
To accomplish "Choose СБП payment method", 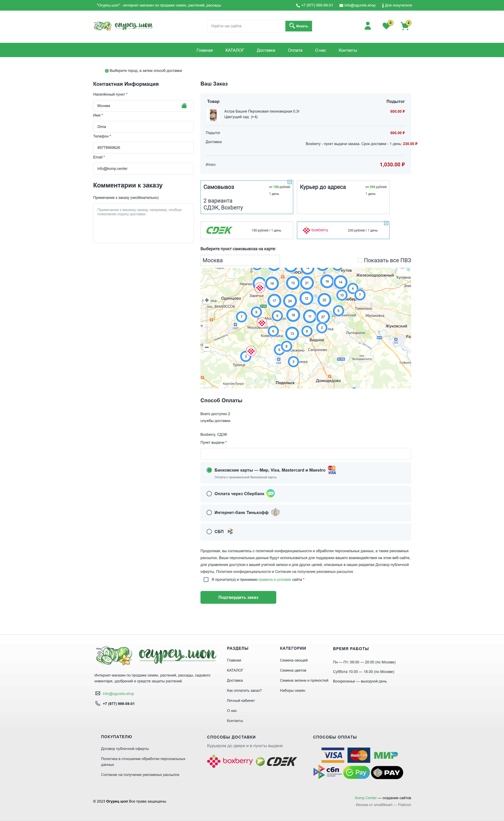I will (209, 532).
